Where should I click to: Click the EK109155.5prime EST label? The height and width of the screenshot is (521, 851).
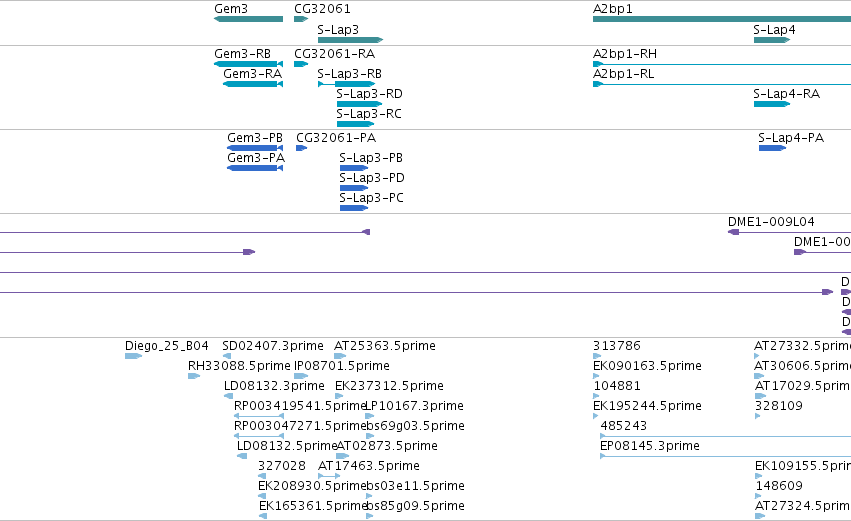click(x=803, y=466)
